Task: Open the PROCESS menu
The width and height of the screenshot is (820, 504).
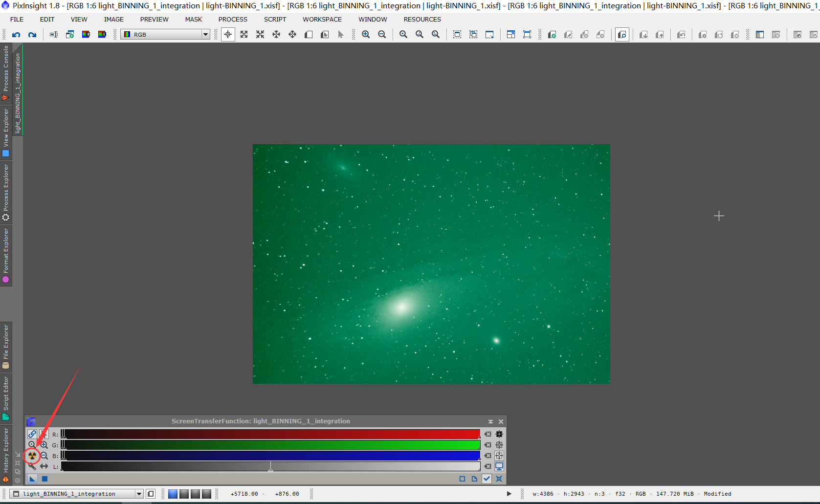Action: click(233, 19)
